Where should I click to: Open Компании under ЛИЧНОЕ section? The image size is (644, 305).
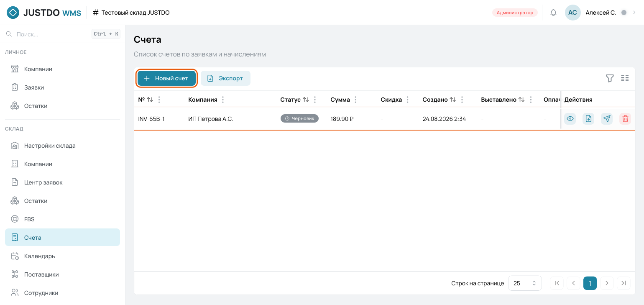pyautogui.click(x=62, y=69)
